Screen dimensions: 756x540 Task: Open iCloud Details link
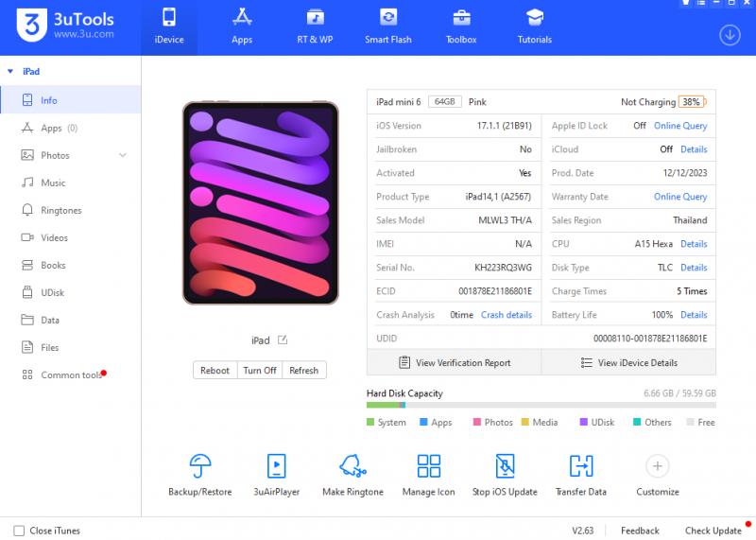click(x=694, y=149)
